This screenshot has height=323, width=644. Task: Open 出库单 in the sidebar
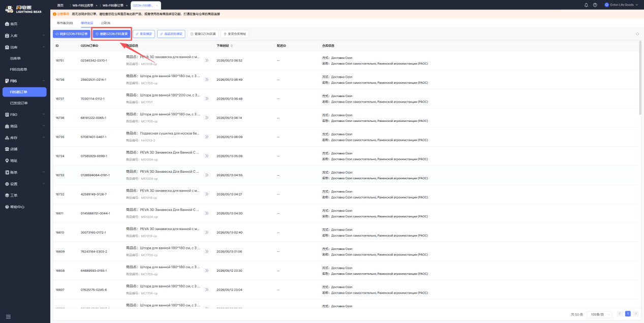point(16,58)
